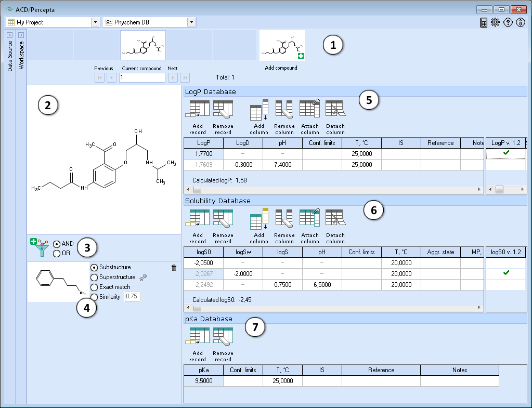
Task: Click the Similarity threshold 0.75 field
Action: [x=132, y=296]
